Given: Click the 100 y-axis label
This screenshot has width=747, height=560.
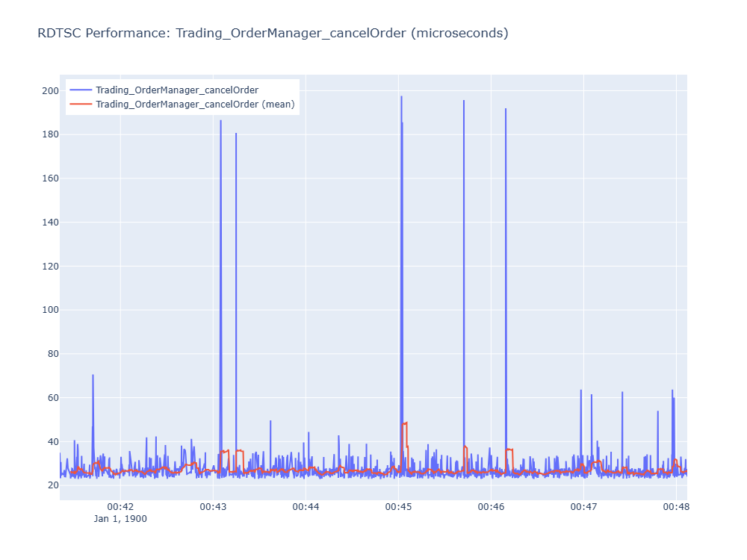Looking at the screenshot, I should [x=51, y=310].
